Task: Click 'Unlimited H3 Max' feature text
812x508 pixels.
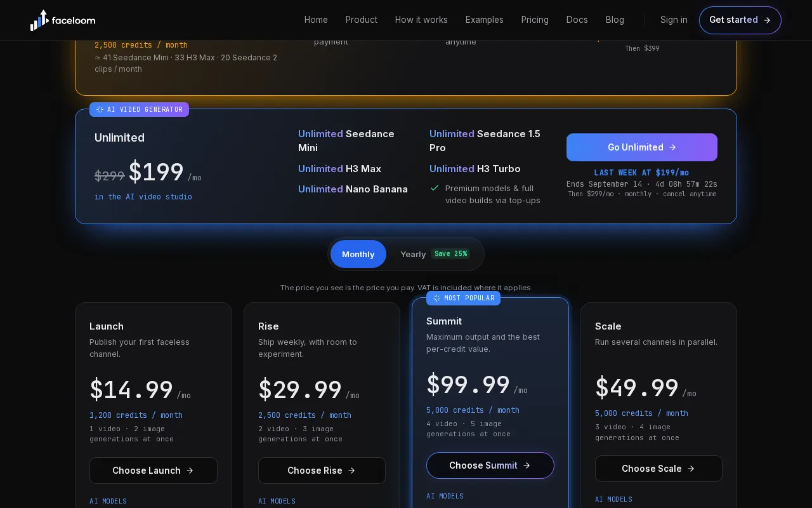Action: point(339,169)
